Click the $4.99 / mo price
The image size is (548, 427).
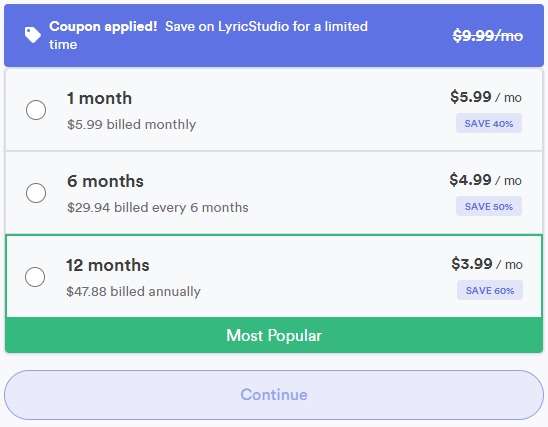[485, 180]
